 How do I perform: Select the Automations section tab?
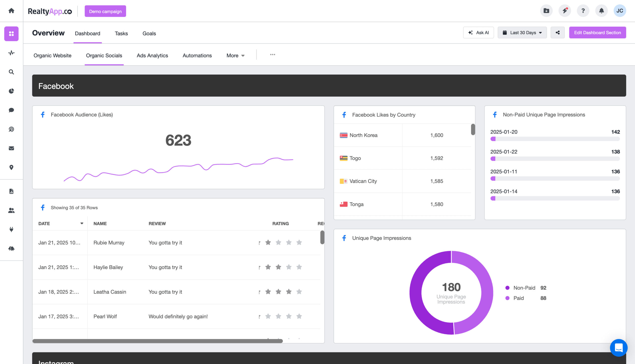(197, 56)
